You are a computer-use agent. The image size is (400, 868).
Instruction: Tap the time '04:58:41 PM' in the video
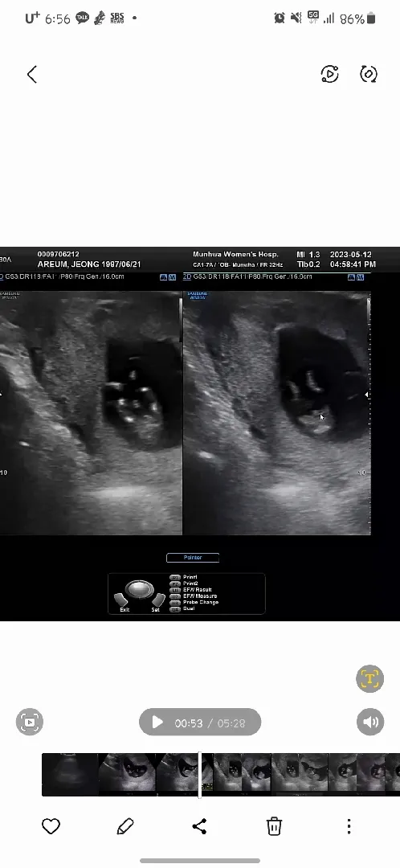coord(353,264)
